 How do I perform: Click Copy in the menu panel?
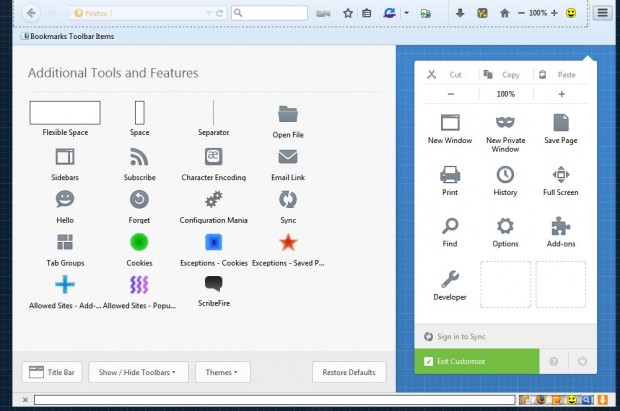tap(506, 74)
